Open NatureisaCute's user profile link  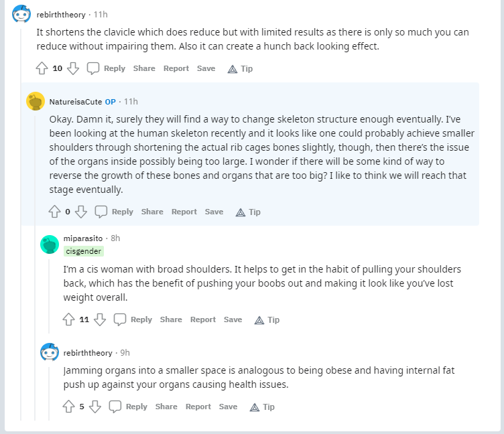point(75,102)
